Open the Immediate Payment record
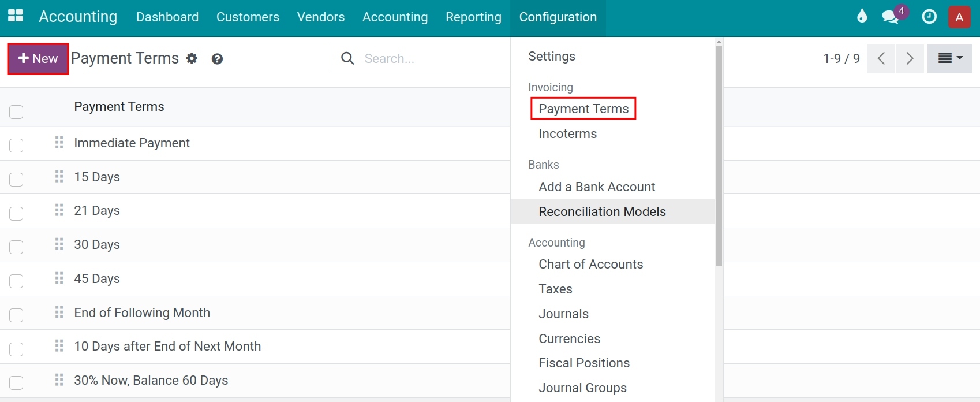Image resolution: width=980 pixels, height=402 pixels. click(132, 143)
